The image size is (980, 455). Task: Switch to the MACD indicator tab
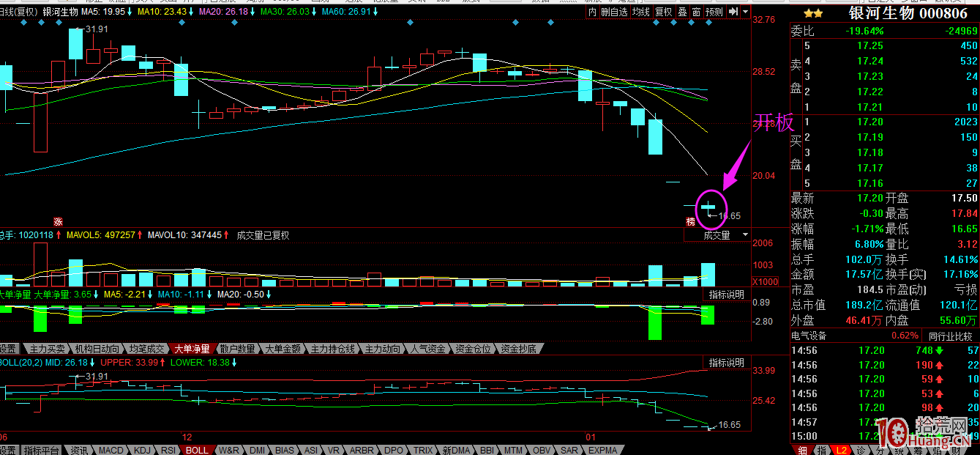point(111,450)
